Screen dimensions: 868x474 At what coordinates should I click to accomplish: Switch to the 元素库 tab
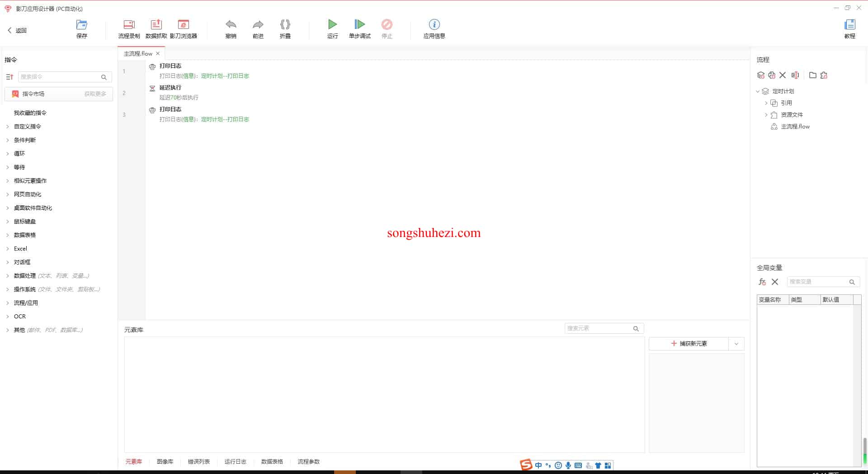pyautogui.click(x=134, y=462)
